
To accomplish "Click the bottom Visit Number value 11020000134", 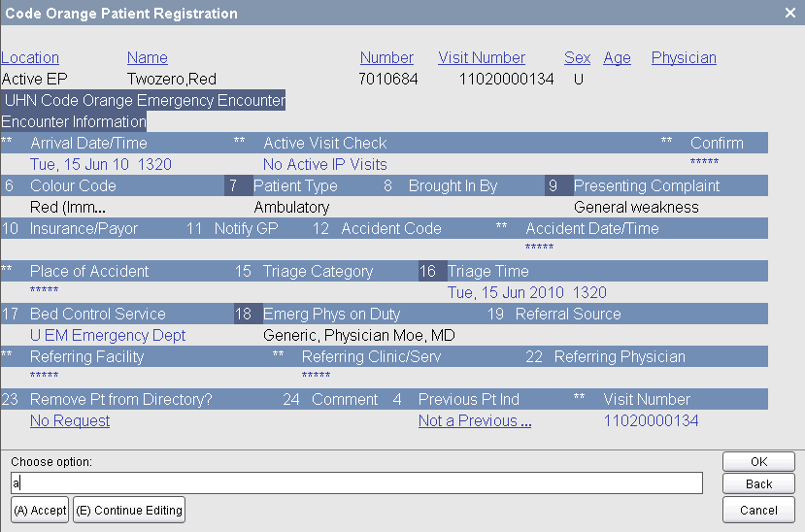I will [651, 420].
